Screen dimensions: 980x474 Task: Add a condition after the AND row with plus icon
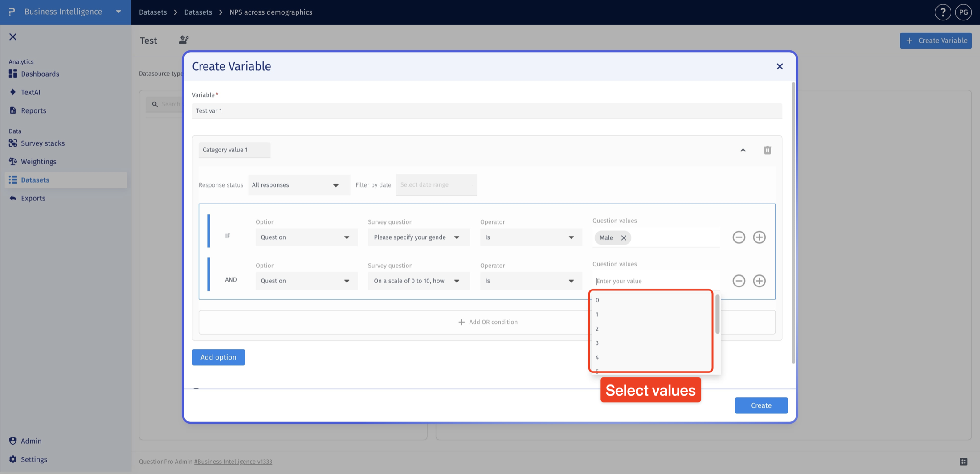coord(759,281)
